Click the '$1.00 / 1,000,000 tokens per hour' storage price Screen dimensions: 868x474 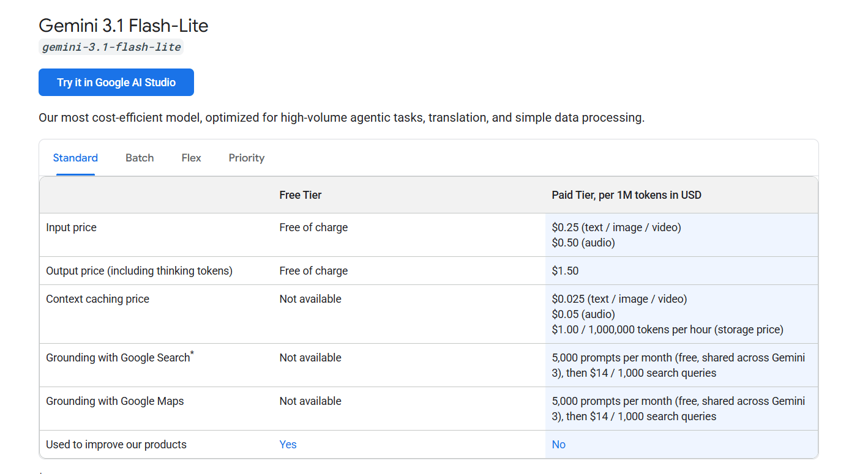click(x=668, y=330)
